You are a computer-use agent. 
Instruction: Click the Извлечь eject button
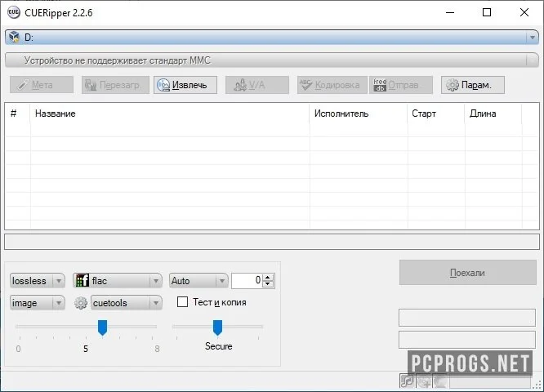(x=185, y=85)
